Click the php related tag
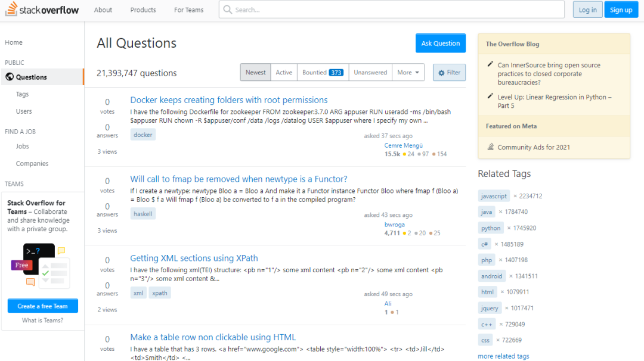 click(x=487, y=260)
